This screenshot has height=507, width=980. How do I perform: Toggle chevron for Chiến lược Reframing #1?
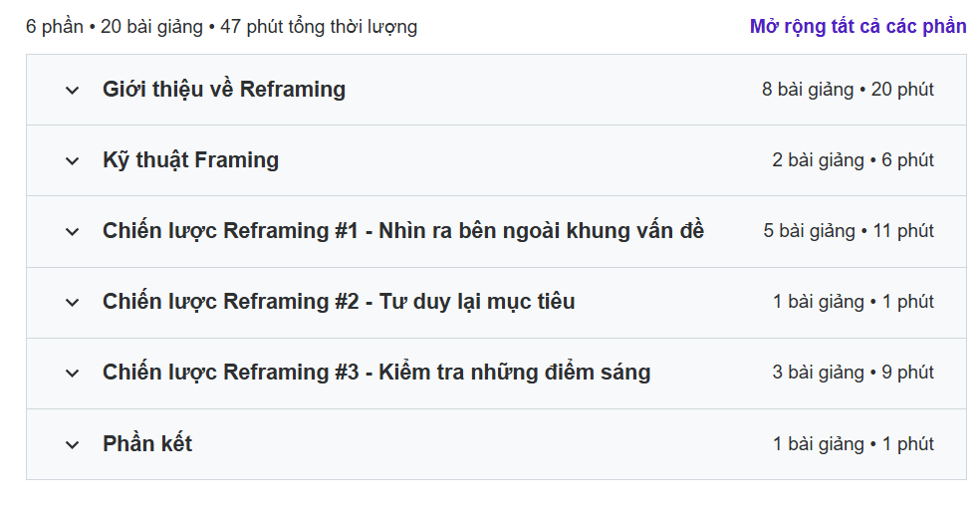tap(72, 232)
